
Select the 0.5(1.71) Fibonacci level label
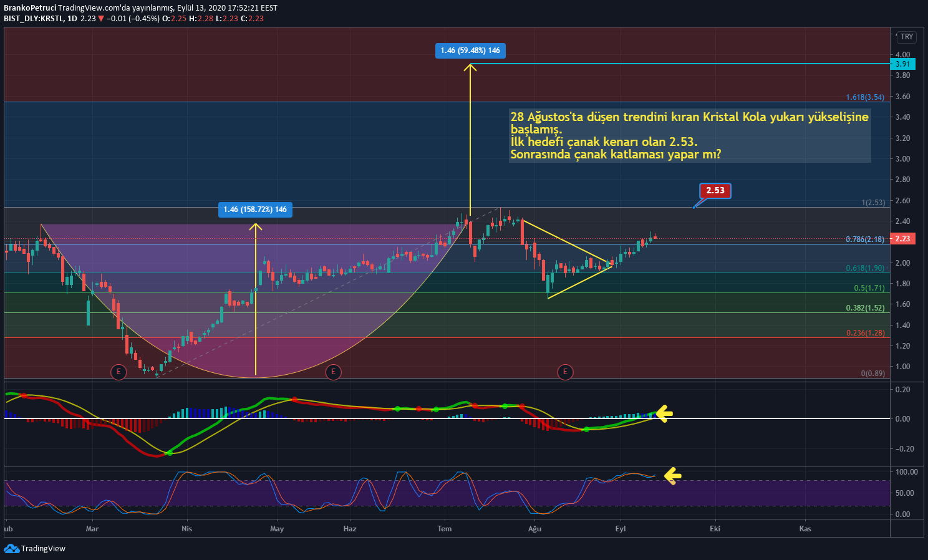(x=869, y=288)
